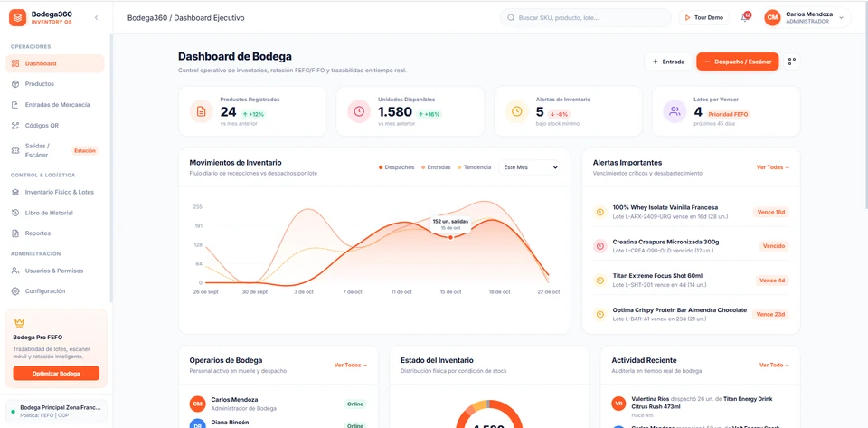
Task: Click the Dashboard Ejecutivo breadcrumb
Action: pyautogui.click(x=209, y=18)
